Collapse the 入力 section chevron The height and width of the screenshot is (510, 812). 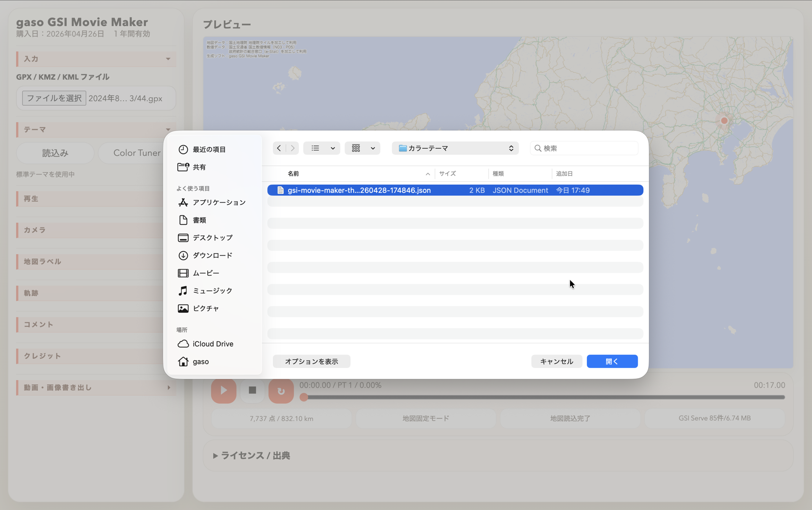(168, 59)
